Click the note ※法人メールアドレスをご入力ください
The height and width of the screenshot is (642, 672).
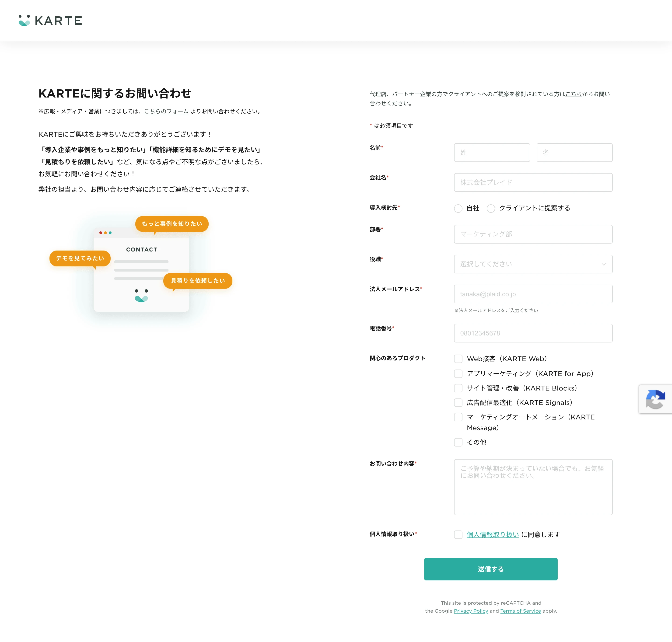click(x=496, y=311)
